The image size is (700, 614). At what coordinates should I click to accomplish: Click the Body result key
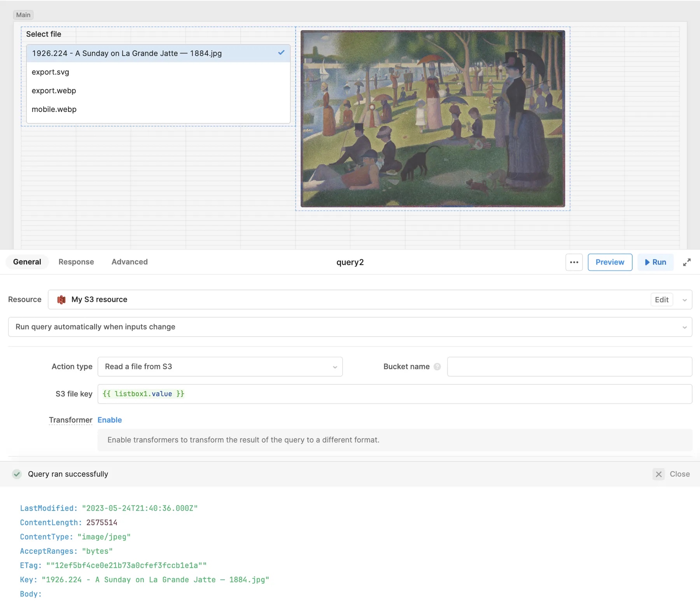coord(30,594)
